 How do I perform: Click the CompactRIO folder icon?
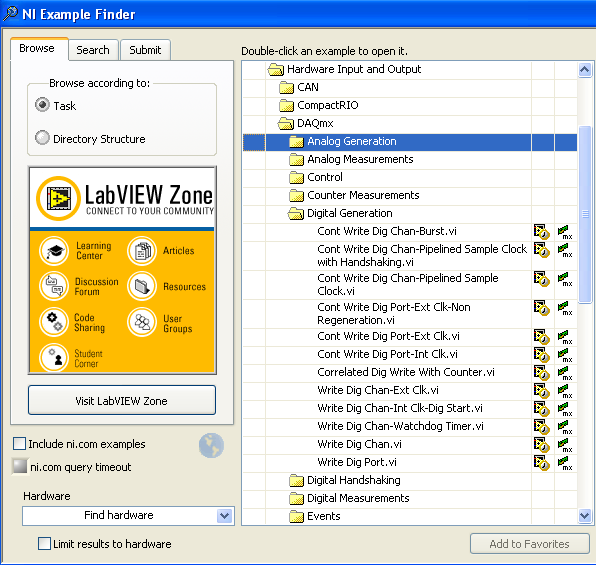(x=286, y=105)
